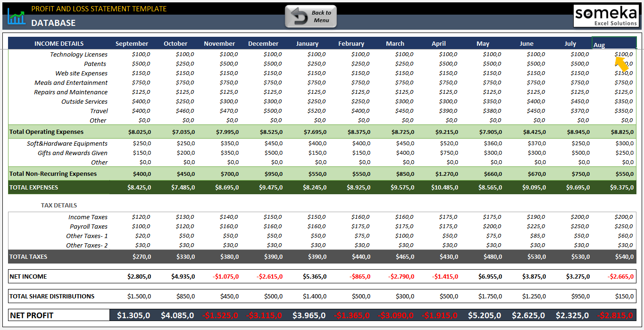This screenshot has height=330, width=644.
Task: Click the Back to Menu button
Action: (x=310, y=15)
